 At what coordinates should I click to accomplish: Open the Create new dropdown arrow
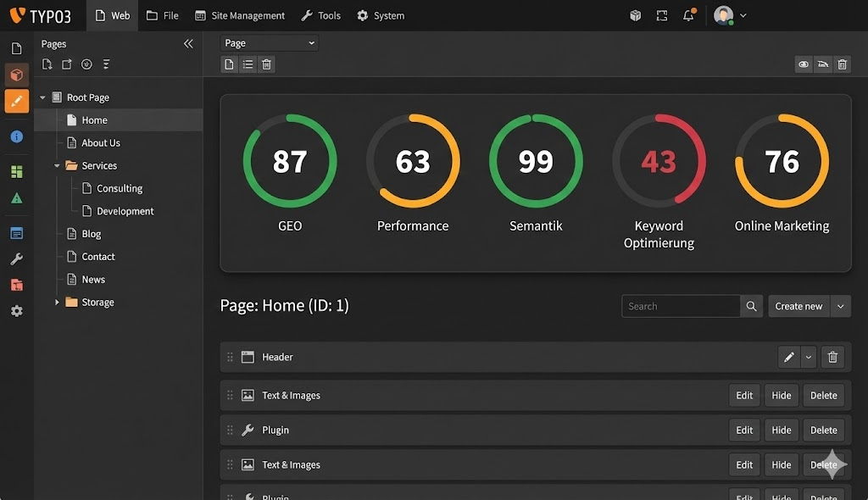tap(841, 306)
